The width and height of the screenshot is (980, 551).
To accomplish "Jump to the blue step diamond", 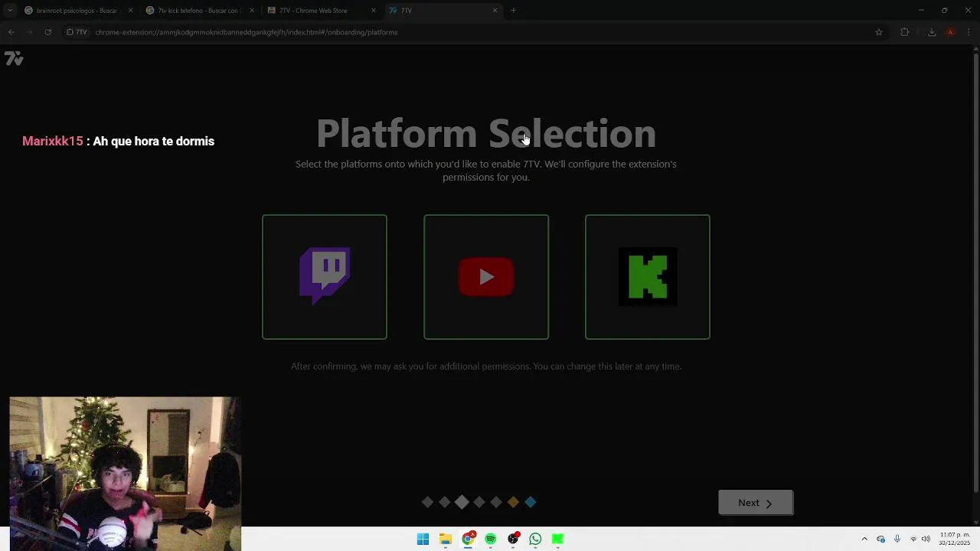I will click(x=531, y=502).
